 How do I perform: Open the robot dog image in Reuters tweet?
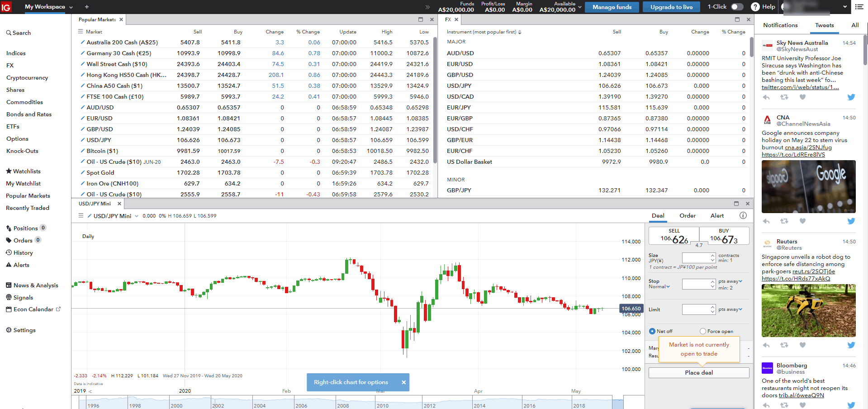(x=808, y=310)
